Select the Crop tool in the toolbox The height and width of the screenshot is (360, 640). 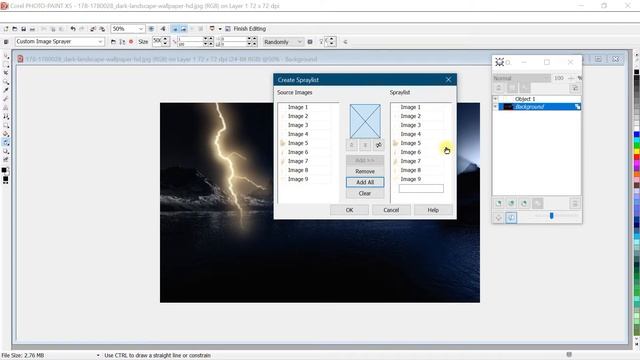[6, 73]
